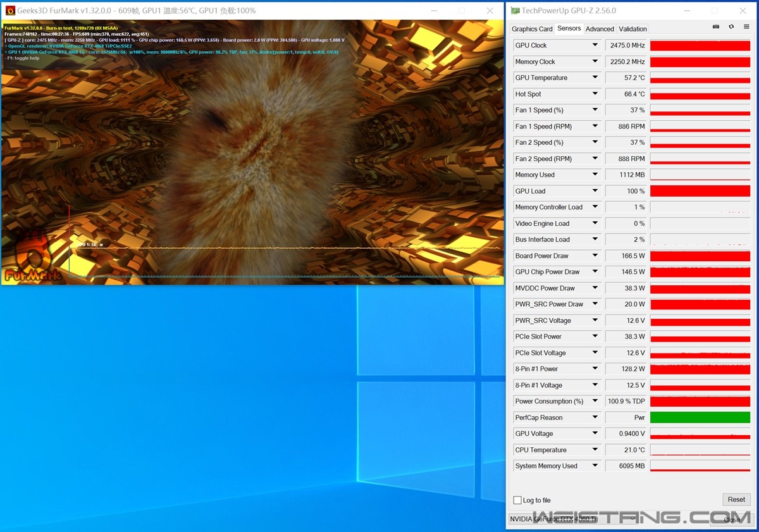Open the Video Engine Load dropdown
Viewport: 759px width, 532px height.
(595, 223)
